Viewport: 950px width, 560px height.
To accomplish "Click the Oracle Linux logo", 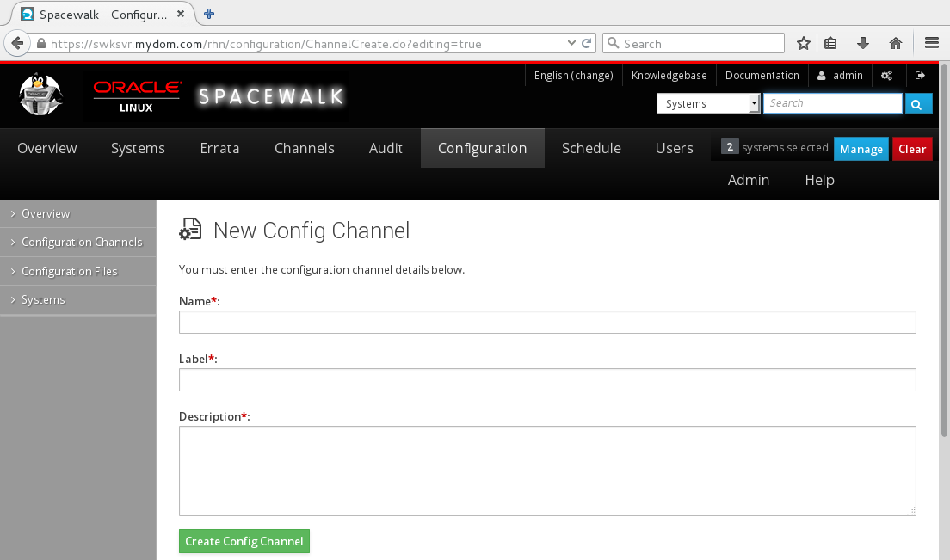I will click(x=136, y=97).
